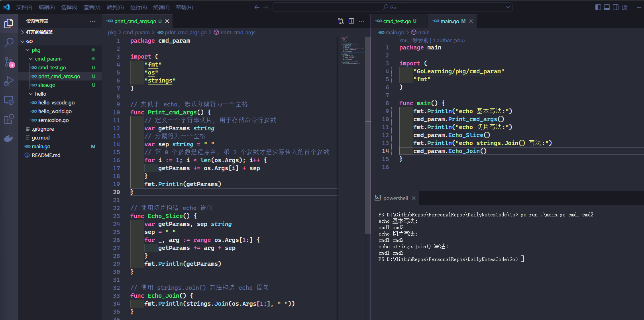Open README.md in the file tree
644x320 pixels.
60,155
